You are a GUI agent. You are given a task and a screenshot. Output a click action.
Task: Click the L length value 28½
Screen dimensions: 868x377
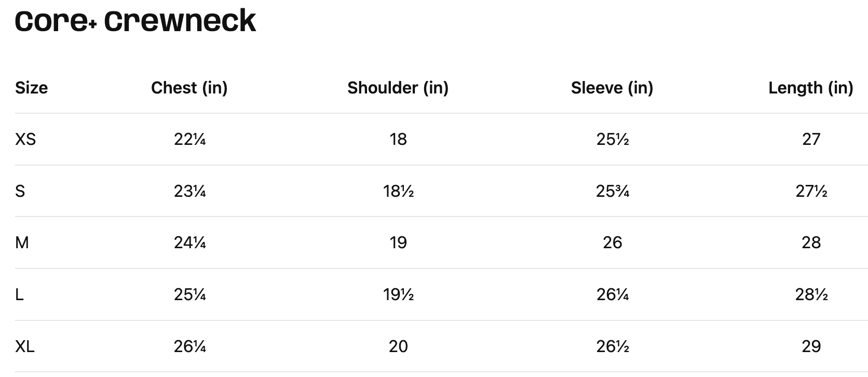(x=811, y=294)
